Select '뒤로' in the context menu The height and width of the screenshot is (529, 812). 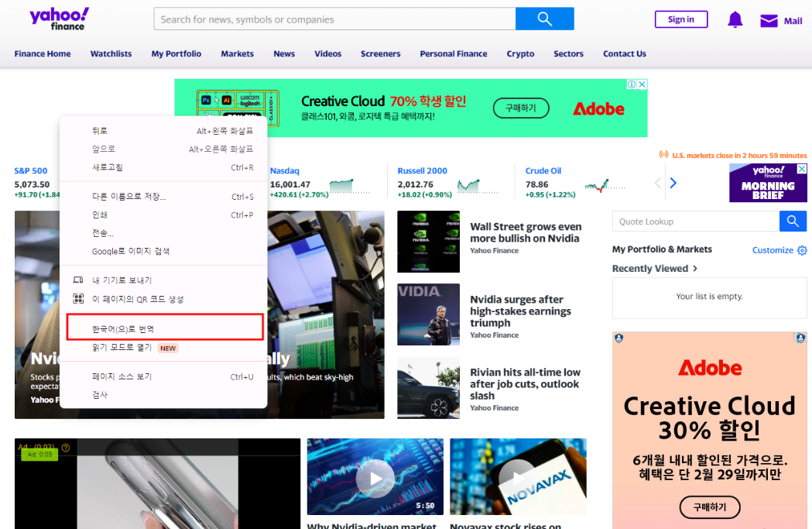(163, 131)
